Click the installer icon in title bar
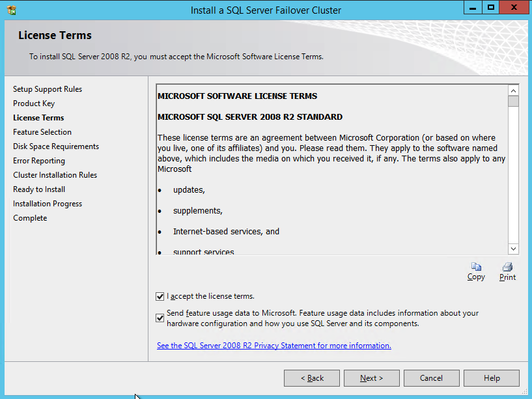The width and height of the screenshot is (532, 399). 11,10
